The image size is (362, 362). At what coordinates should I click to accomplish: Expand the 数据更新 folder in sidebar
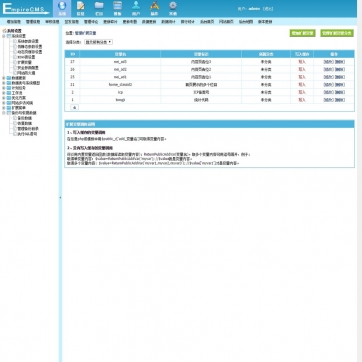point(4,78)
